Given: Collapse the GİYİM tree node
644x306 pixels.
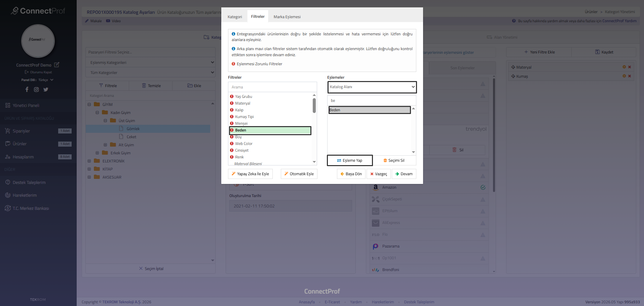Looking at the screenshot, I should point(89,105).
